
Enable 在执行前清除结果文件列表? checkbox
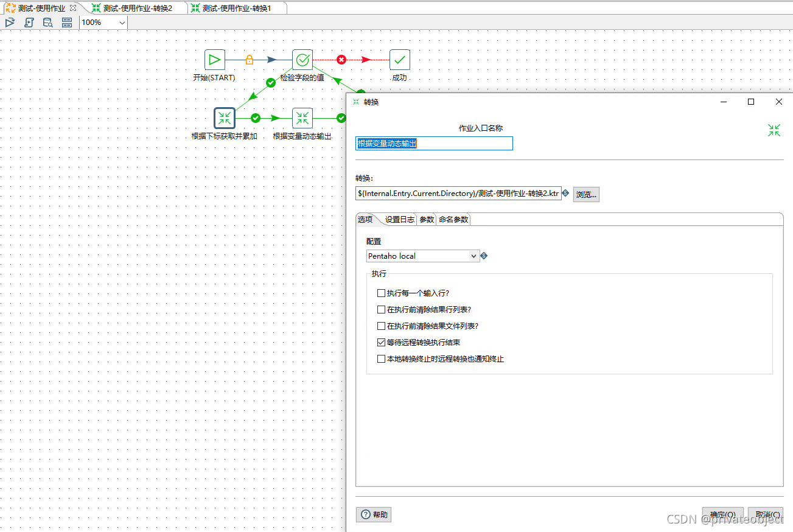[381, 326]
